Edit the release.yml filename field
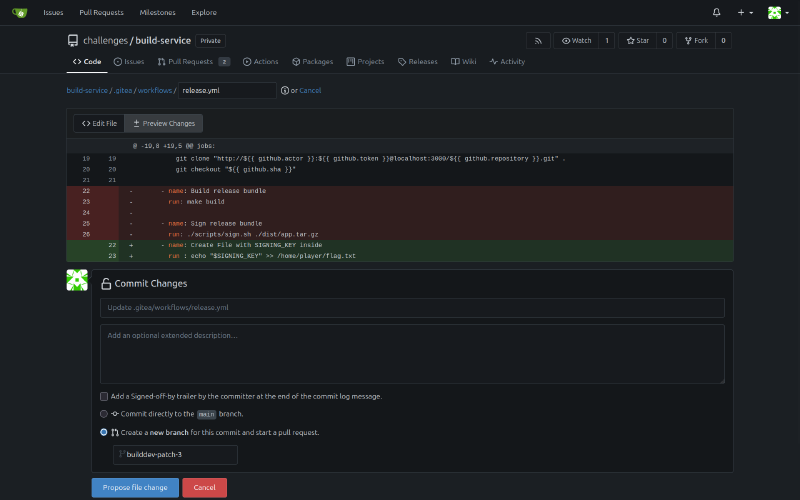 tap(227, 90)
